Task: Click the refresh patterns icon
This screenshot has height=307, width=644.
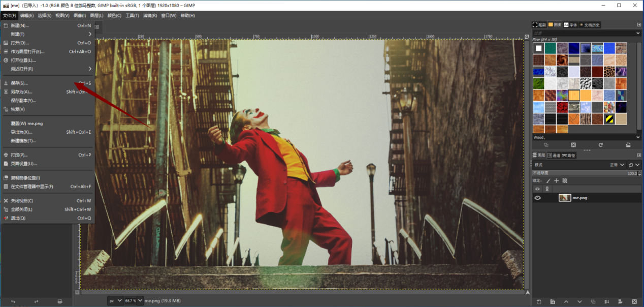Action: [x=600, y=145]
